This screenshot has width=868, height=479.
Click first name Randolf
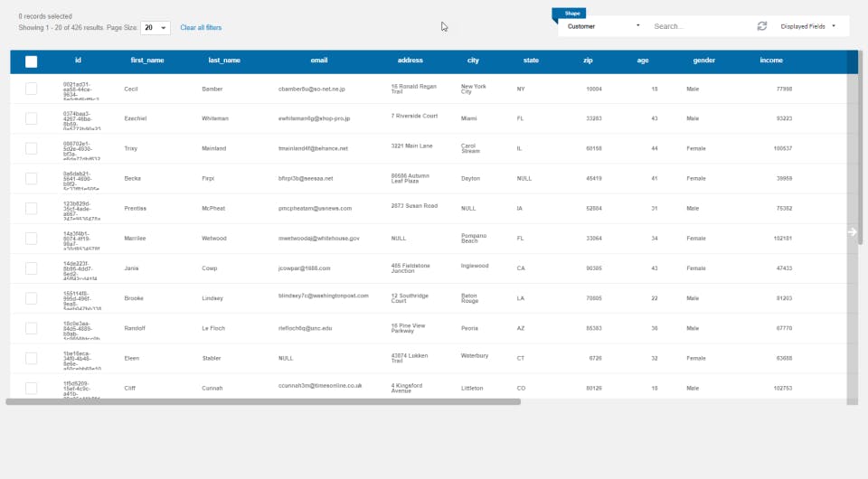(135, 328)
